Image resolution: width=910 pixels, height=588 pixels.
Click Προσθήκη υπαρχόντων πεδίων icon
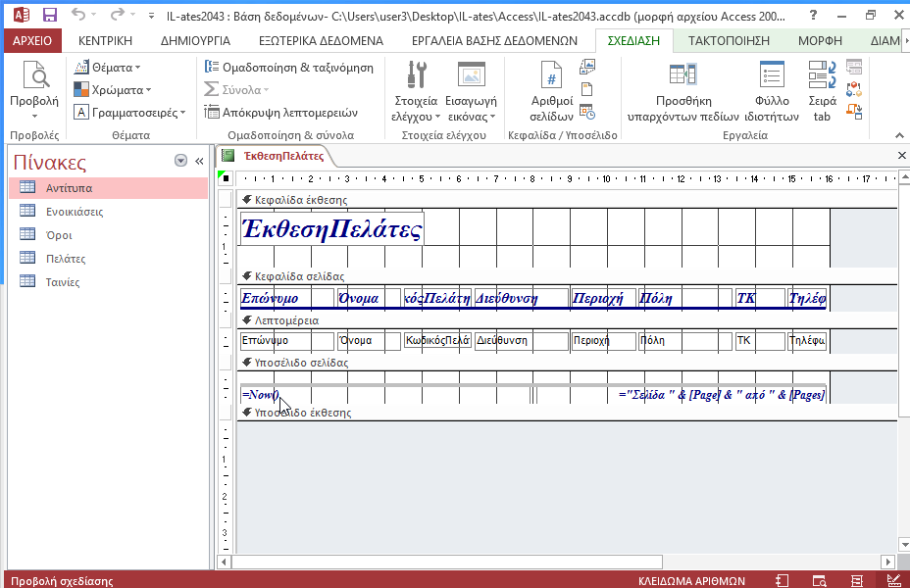click(x=683, y=91)
